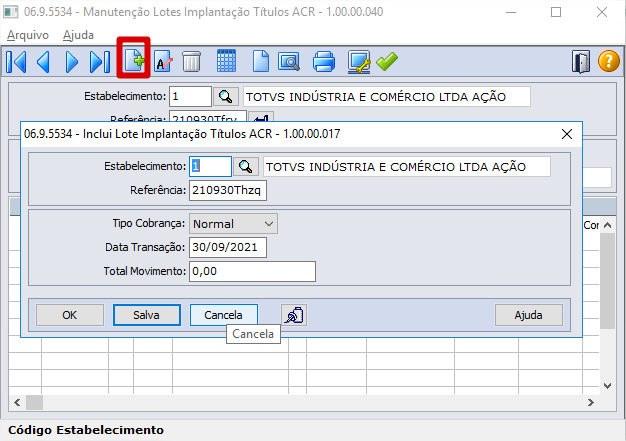Click the blank page icon in toolbar
This screenshot has width=626, height=441.
pyautogui.click(x=261, y=61)
